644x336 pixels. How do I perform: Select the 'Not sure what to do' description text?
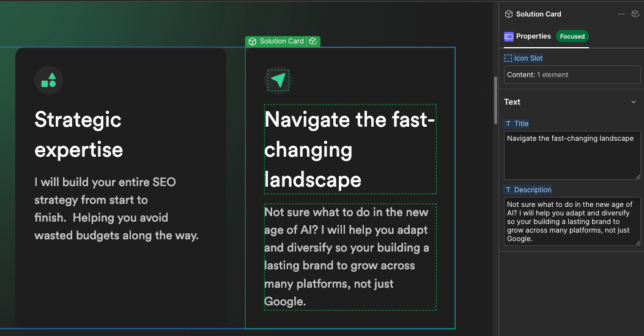coord(350,256)
